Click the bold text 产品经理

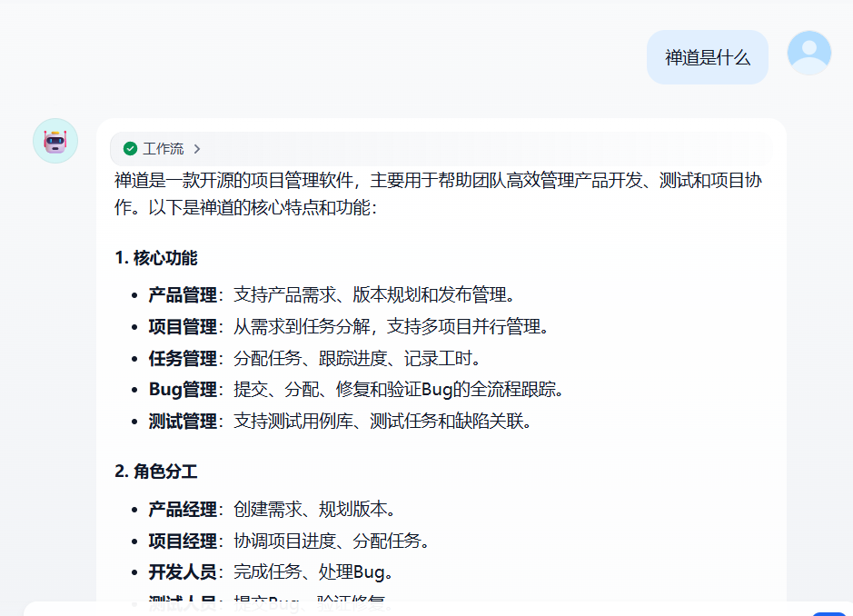pyautogui.click(x=183, y=510)
